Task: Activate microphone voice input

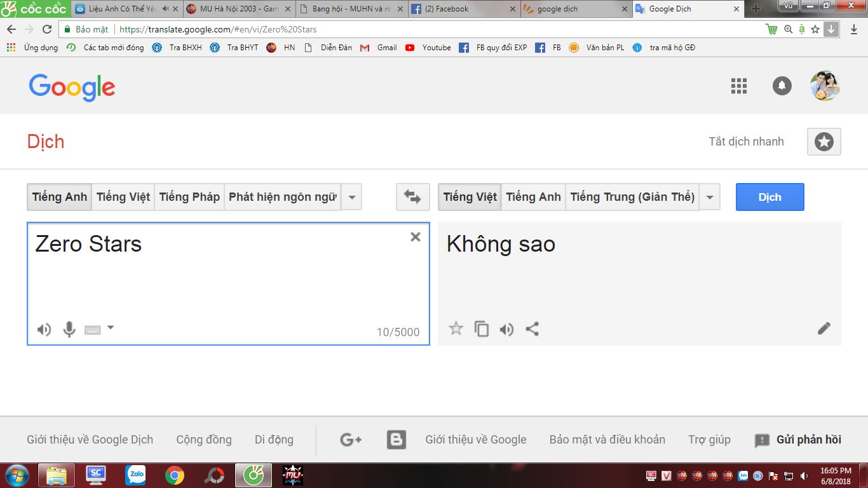Action: 69,329
